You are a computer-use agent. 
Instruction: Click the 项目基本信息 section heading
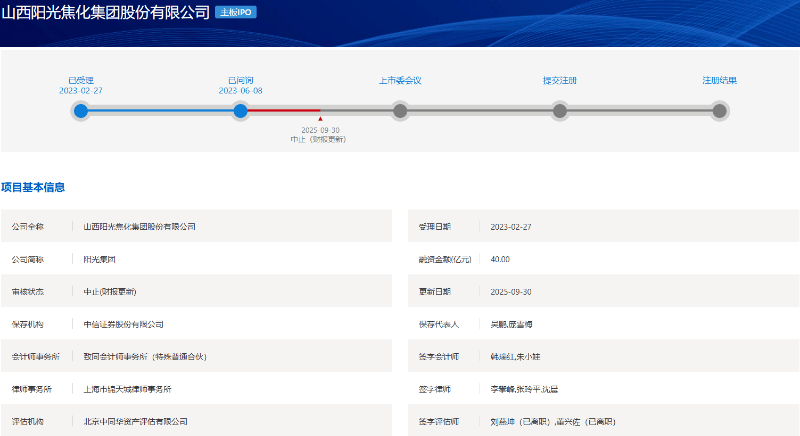click(x=33, y=187)
